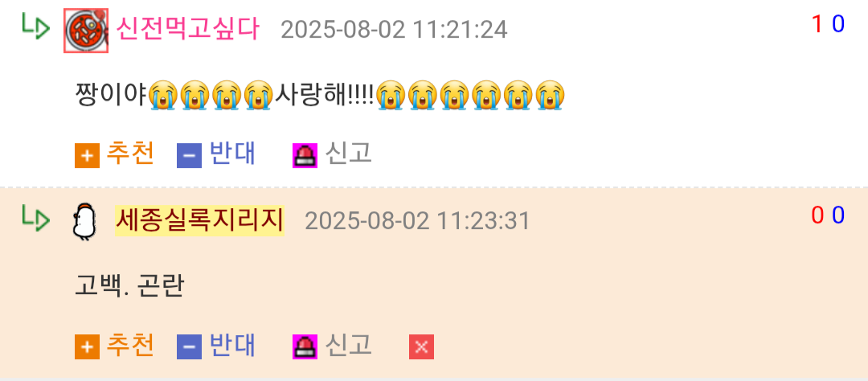Image resolution: width=868 pixels, height=381 pixels.
Task: Click the orange plus icon in first comment
Action: click(x=87, y=155)
